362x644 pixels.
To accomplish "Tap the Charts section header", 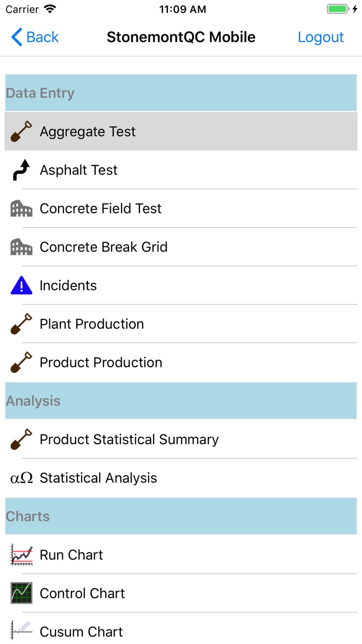I will (x=181, y=516).
